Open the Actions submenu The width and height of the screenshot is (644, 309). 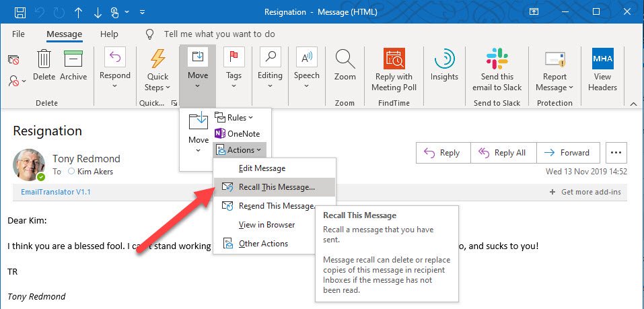pyautogui.click(x=239, y=150)
